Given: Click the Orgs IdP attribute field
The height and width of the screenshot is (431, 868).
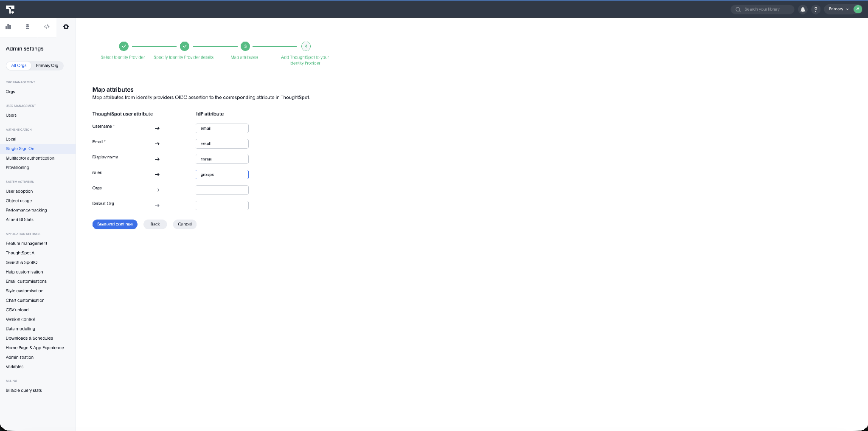Looking at the screenshot, I should (222, 190).
